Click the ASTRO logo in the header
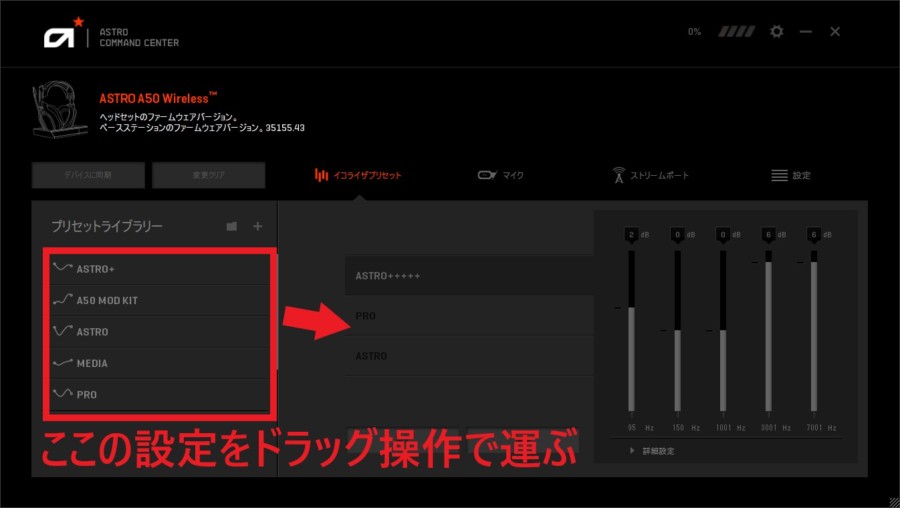Image resolution: width=900 pixels, height=508 pixels. pos(64,33)
